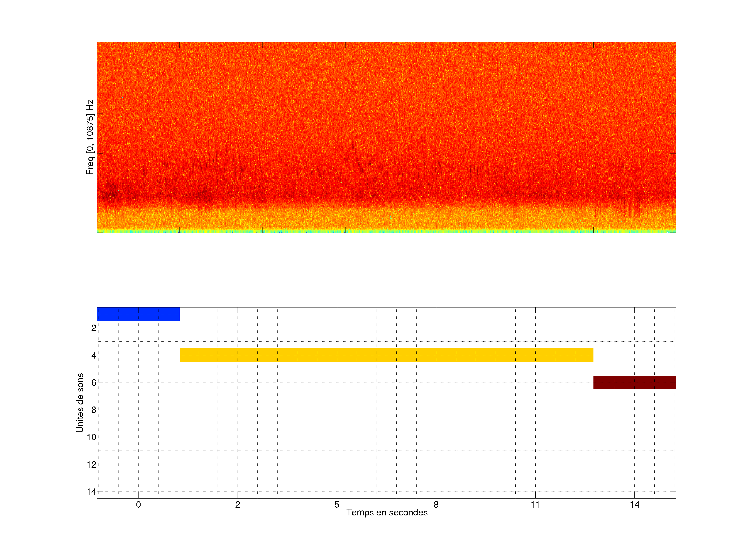Click the y-axis tick label 2
This screenshot has width=747, height=560.
click(x=94, y=328)
